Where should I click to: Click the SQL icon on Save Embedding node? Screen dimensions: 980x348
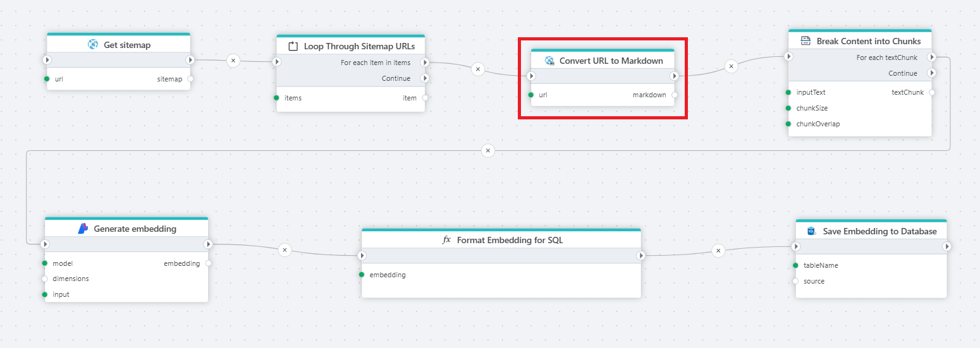point(812,231)
